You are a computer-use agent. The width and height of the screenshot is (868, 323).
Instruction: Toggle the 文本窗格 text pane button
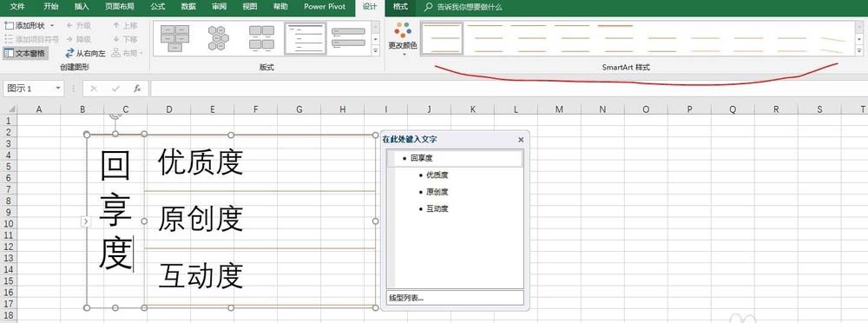point(25,53)
